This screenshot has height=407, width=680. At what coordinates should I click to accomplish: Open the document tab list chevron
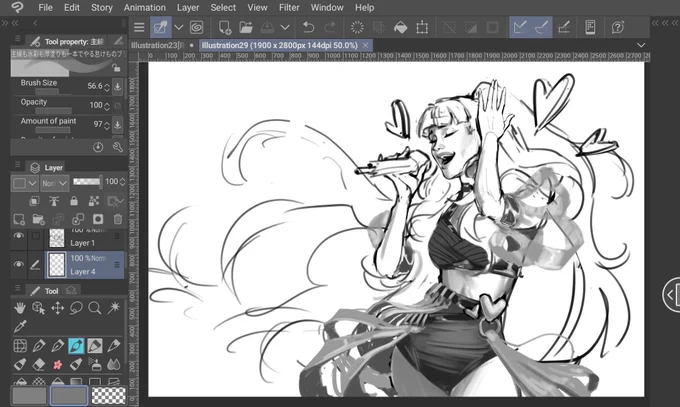click(641, 45)
